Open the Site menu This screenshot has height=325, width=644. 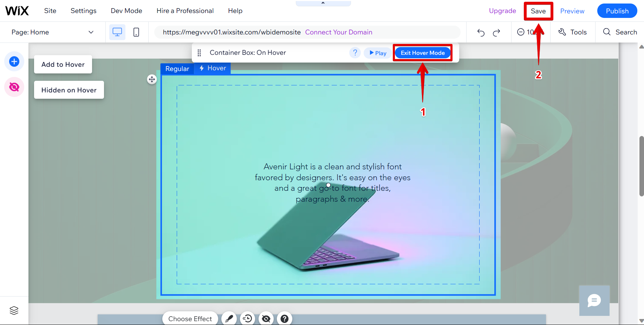pos(50,11)
